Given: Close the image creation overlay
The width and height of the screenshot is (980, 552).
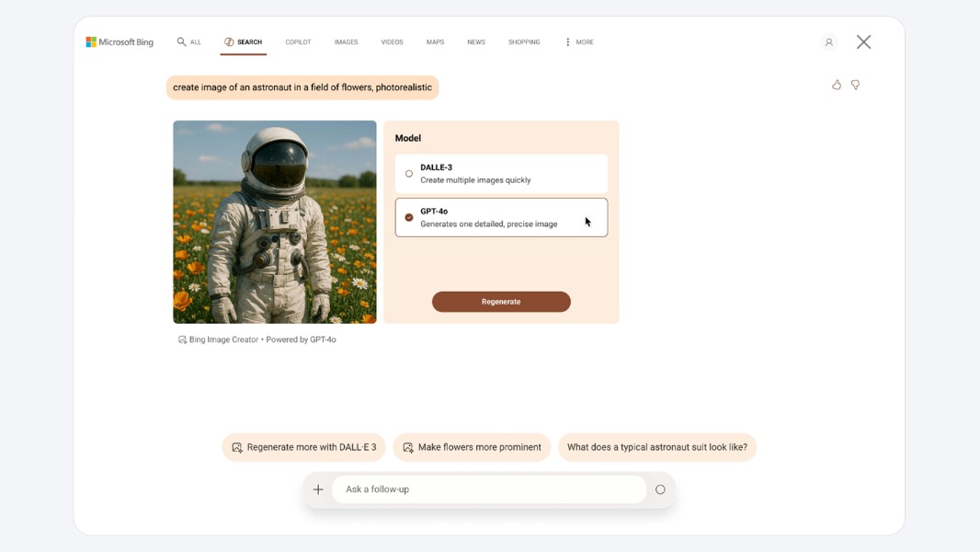Looking at the screenshot, I should 862,41.
